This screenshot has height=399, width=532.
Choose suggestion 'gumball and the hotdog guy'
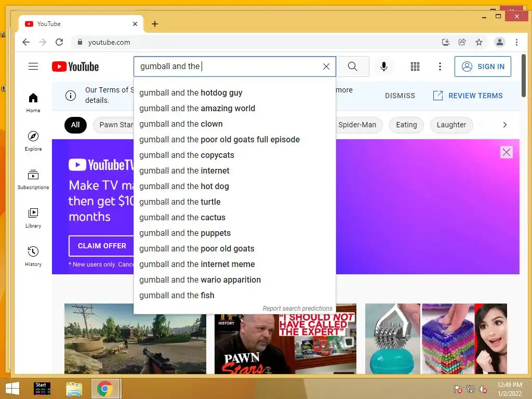click(x=235, y=93)
